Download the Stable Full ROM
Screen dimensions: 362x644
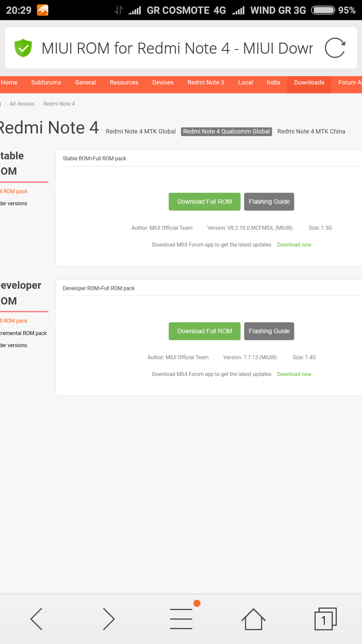[x=204, y=202]
